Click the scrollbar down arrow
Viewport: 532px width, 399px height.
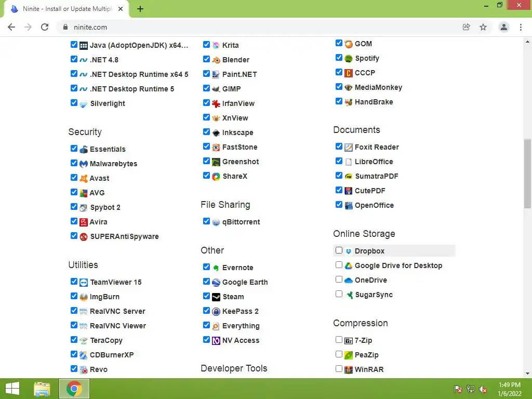527,374
